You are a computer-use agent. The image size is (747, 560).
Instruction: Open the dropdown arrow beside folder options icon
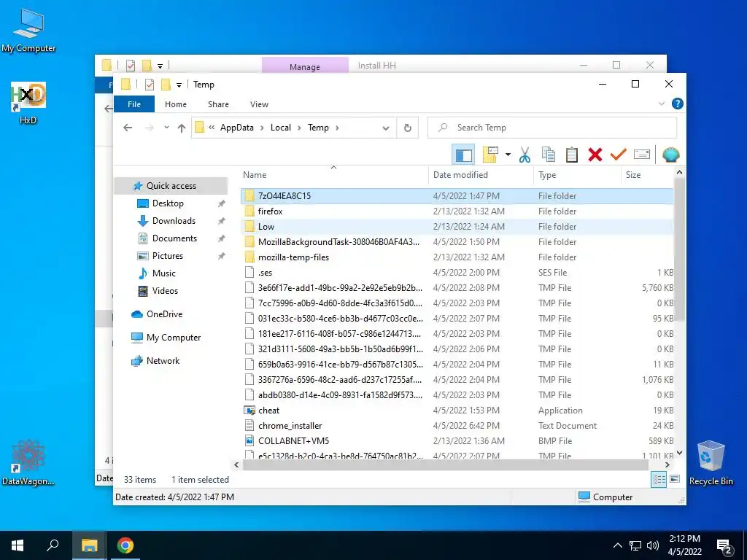point(508,155)
